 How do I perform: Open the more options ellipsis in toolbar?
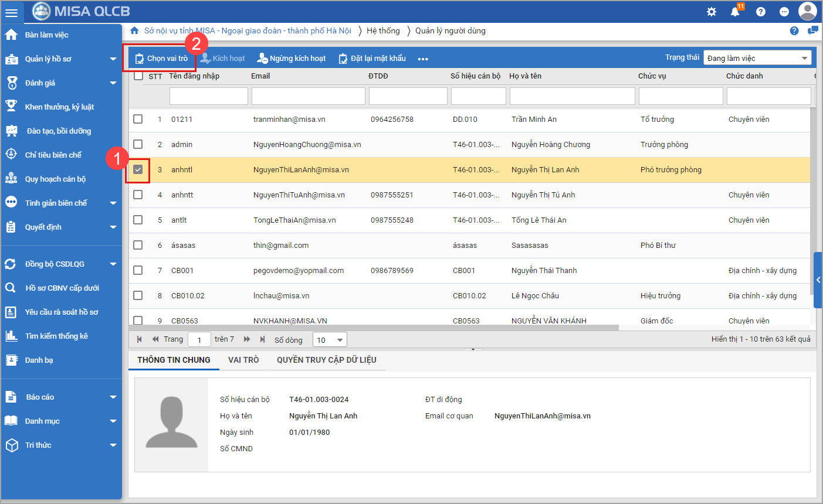(x=423, y=59)
